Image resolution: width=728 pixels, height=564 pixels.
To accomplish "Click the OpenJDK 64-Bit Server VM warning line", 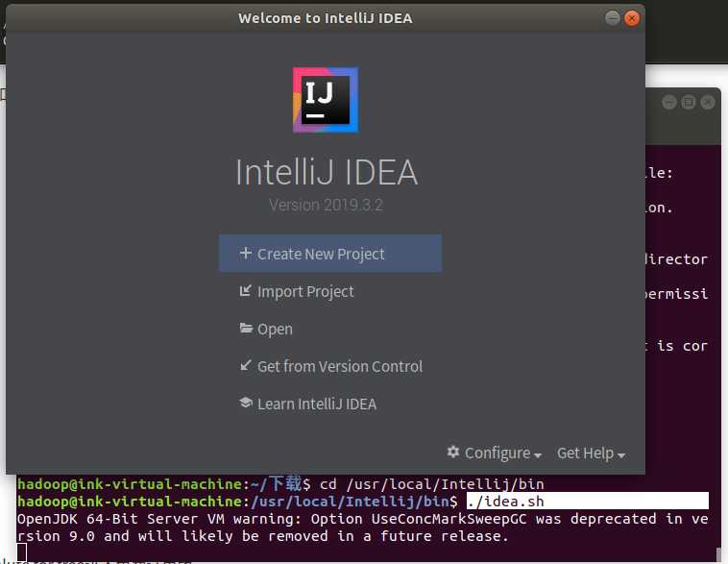I will (363, 527).
